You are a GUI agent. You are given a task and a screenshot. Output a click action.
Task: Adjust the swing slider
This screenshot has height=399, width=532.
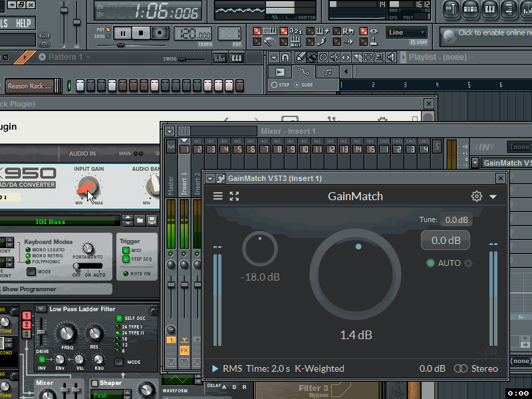point(194,59)
